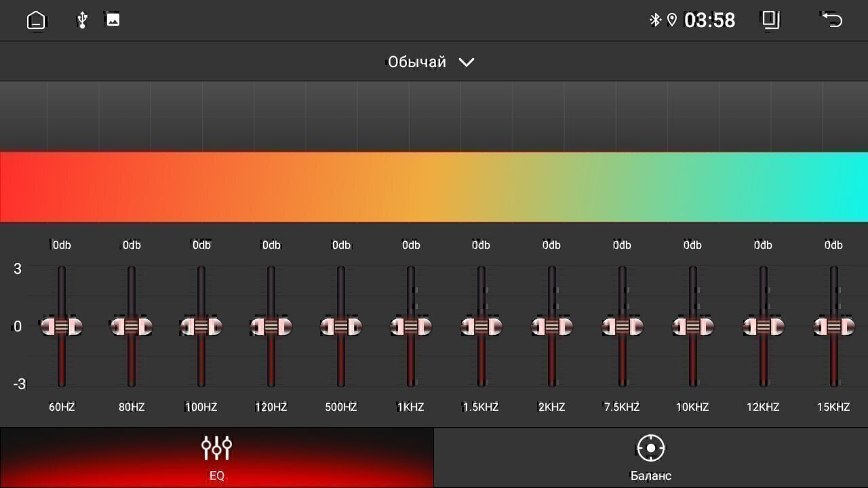Tap the GPS location icon
The height and width of the screenshot is (488, 868).
coord(672,20)
